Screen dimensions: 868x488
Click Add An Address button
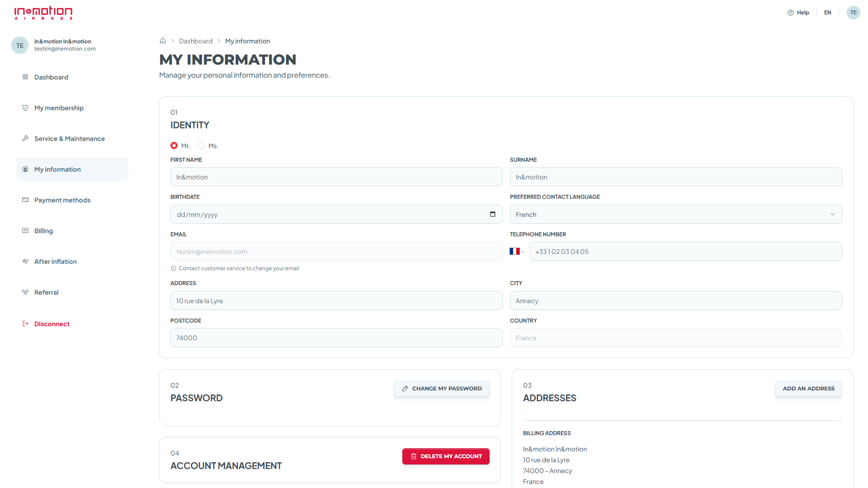[x=809, y=389]
